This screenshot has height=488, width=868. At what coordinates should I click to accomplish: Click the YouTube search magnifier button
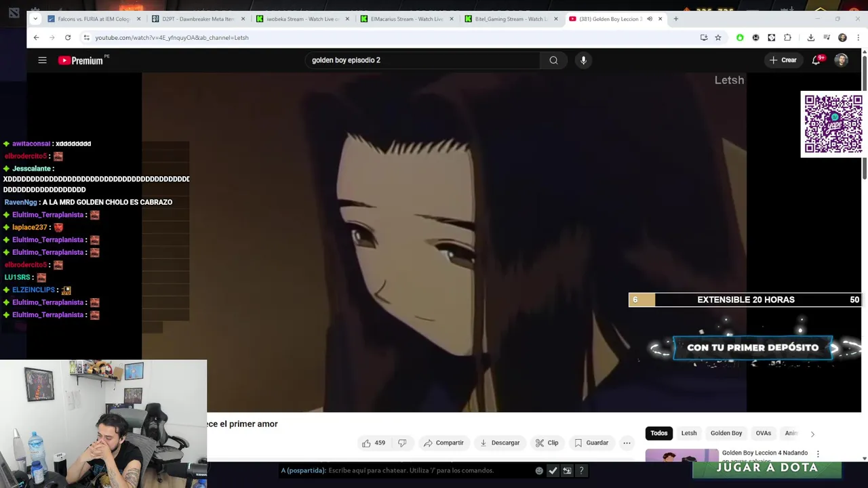[553, 60]
